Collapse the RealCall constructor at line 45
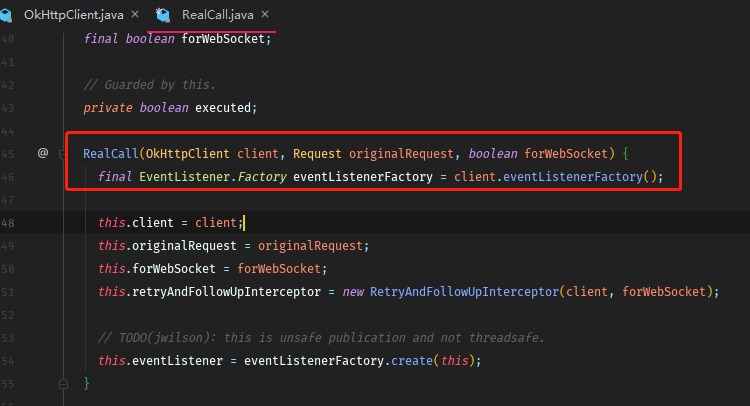The image size is (750, 406). (x=62, y=154)
